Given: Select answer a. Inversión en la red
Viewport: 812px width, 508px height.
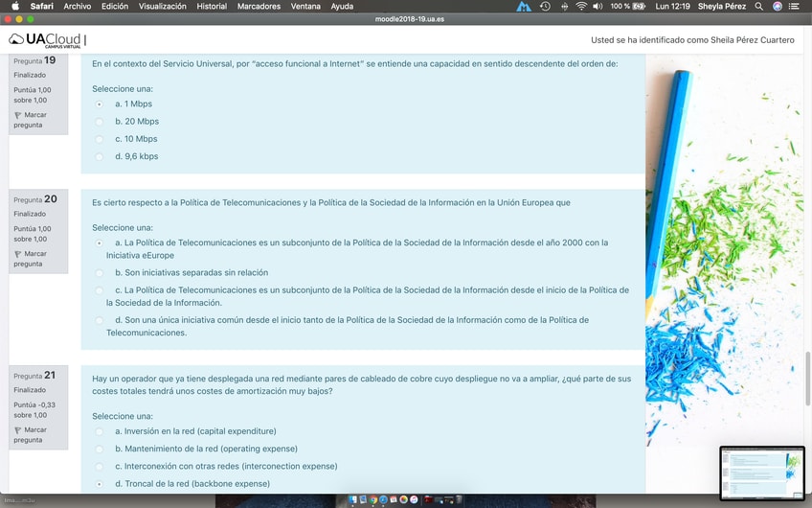Looking at the screenshot, I should [x=99, y=431].
